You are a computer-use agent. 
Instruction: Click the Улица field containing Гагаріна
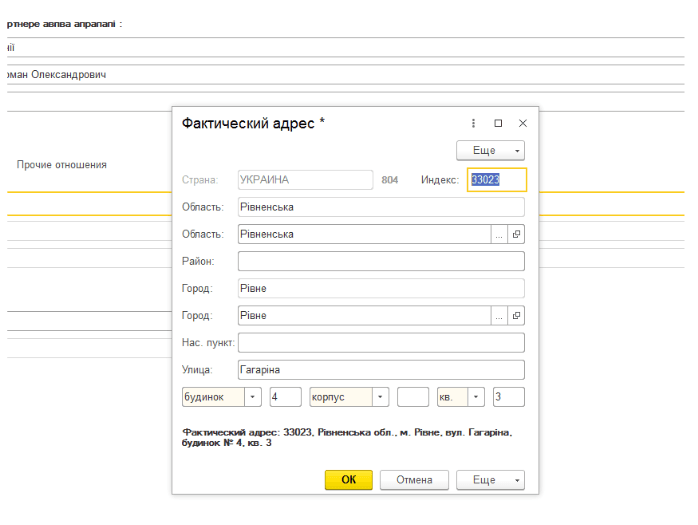(380, 370)
